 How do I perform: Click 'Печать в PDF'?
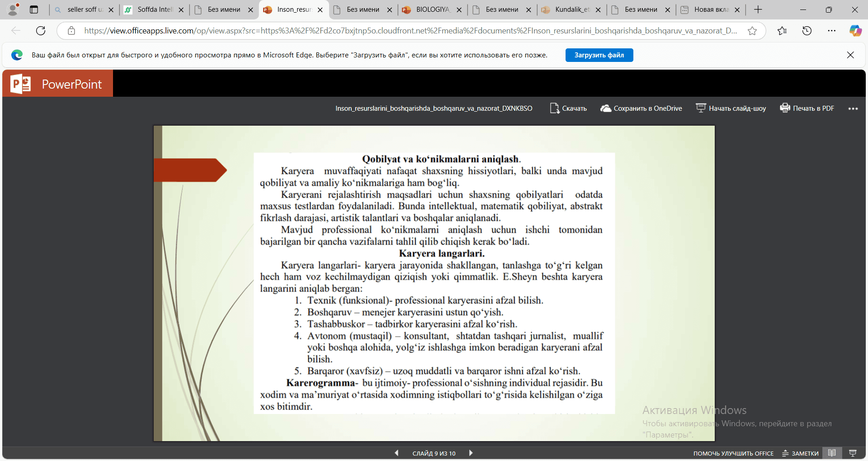807,108
